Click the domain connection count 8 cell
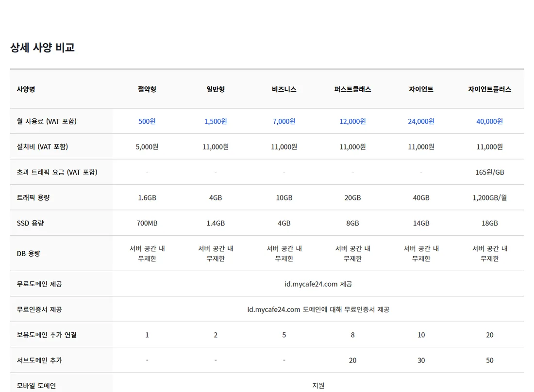This screenshot has height=392, width=534. click(352, 335)
